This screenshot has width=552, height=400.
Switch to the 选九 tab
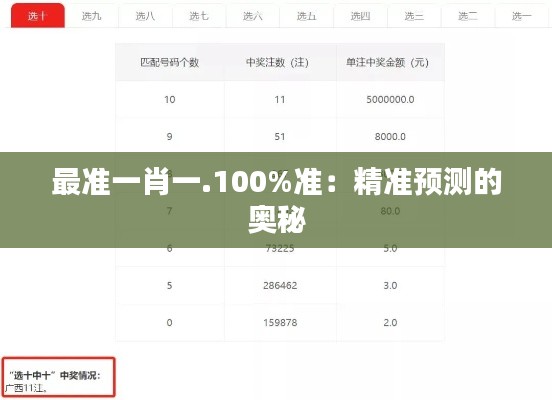coord(92,16)
